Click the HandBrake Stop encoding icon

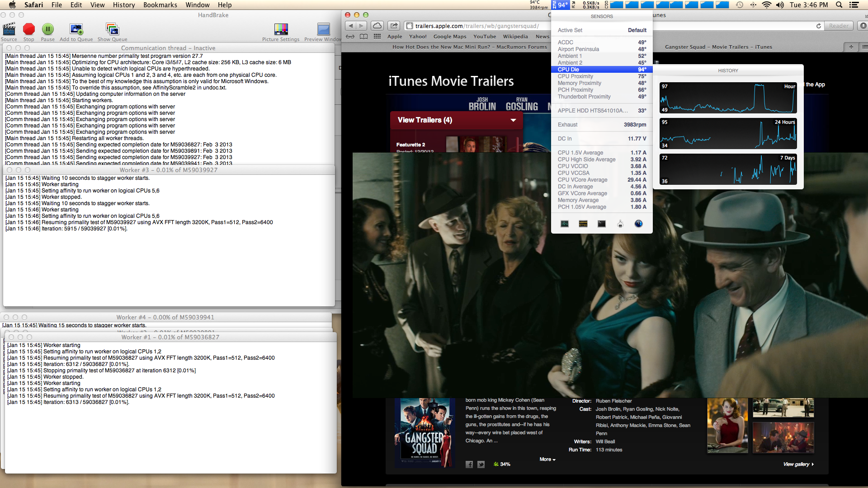tap(29, 29)
